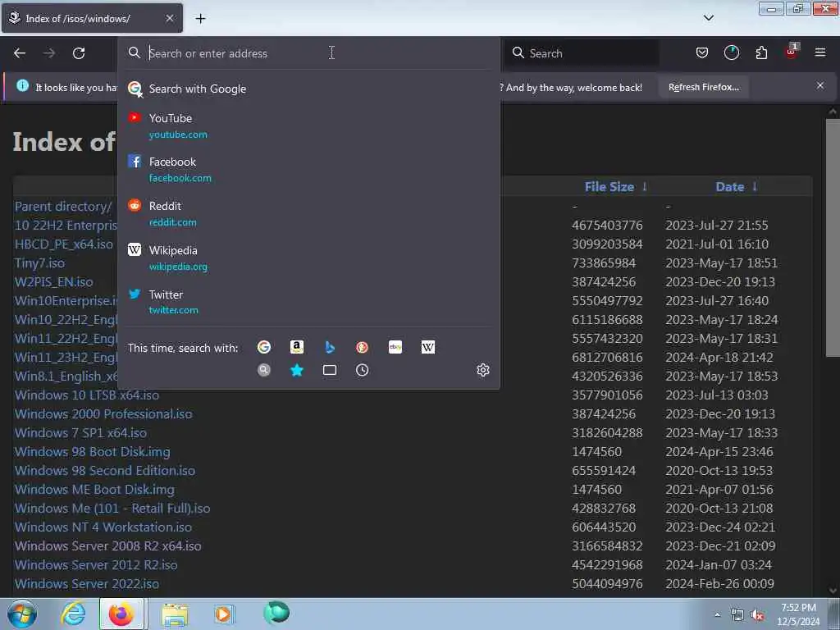Image resolution: width=840 pixels, height=630 pixels.
Task: Save page with the Pocket icon
Action: pos(702,52)
